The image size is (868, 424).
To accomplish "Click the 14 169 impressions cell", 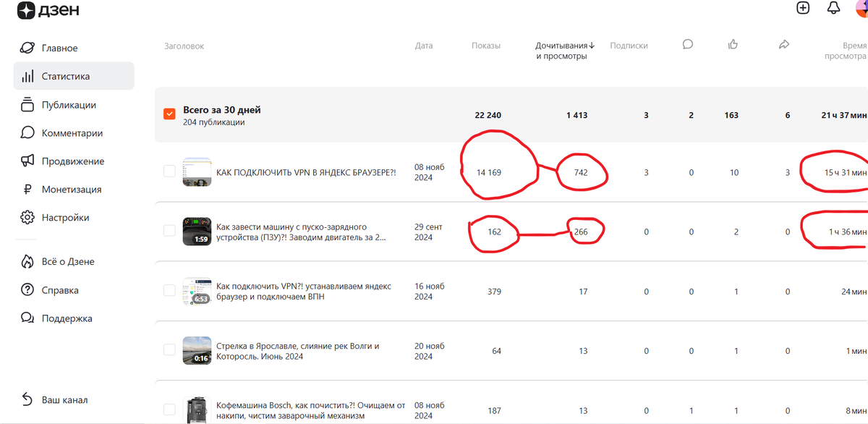I will (488, 172).
